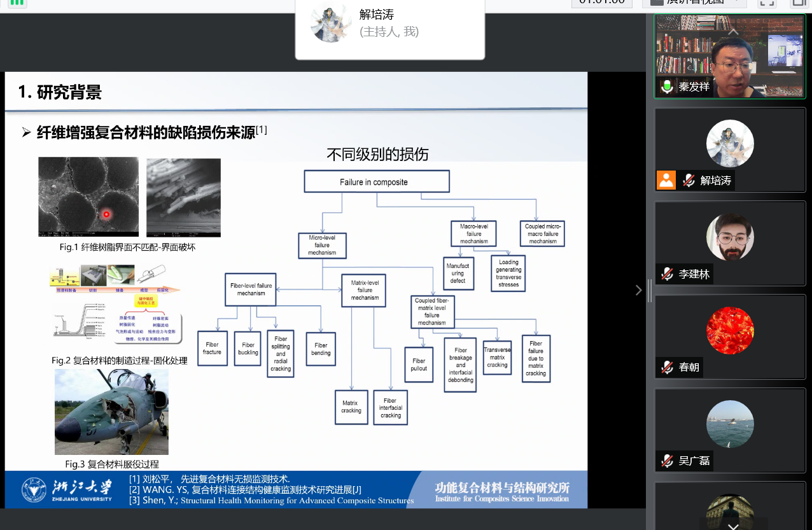
Task: Click 春朝's red leaves avatar
Action: tap(730, 330)
